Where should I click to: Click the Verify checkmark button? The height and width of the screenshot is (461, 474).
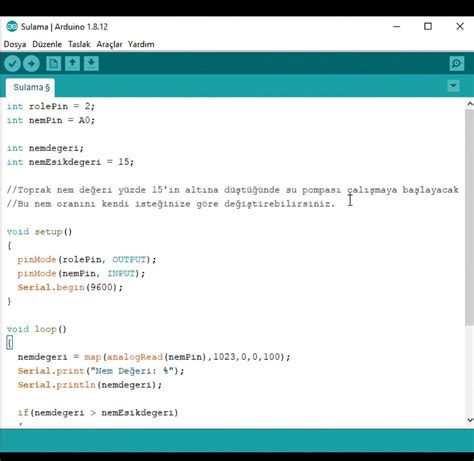pos(12,63)
